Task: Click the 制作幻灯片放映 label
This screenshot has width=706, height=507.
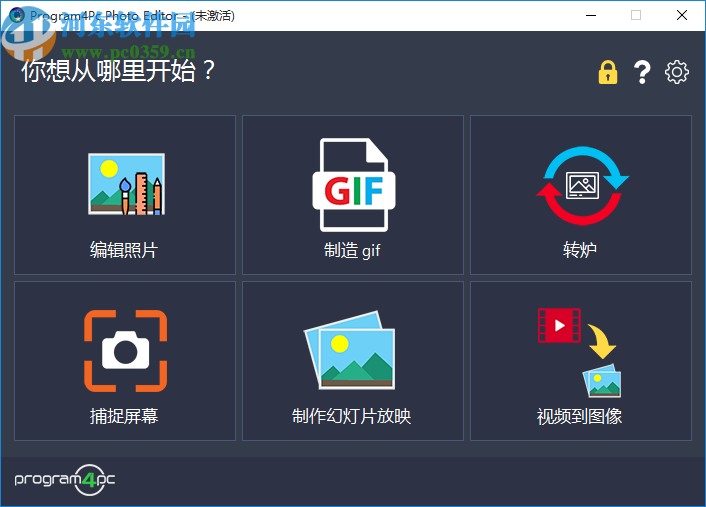Action: click(x=352, y=416)
